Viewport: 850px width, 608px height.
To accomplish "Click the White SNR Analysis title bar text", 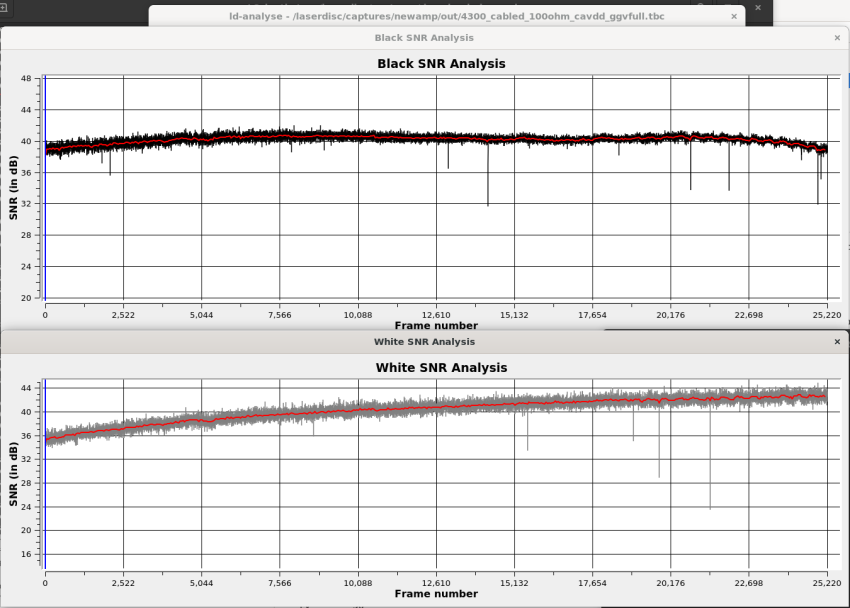I will [x=424, y=342].
